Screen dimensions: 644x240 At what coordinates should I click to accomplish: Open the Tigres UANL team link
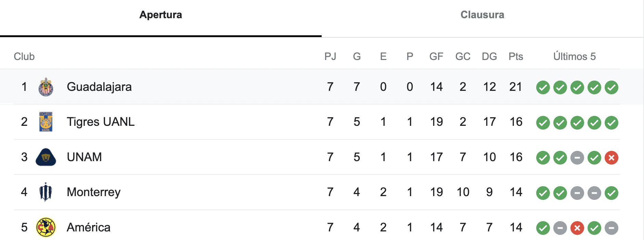click(101, 122)
